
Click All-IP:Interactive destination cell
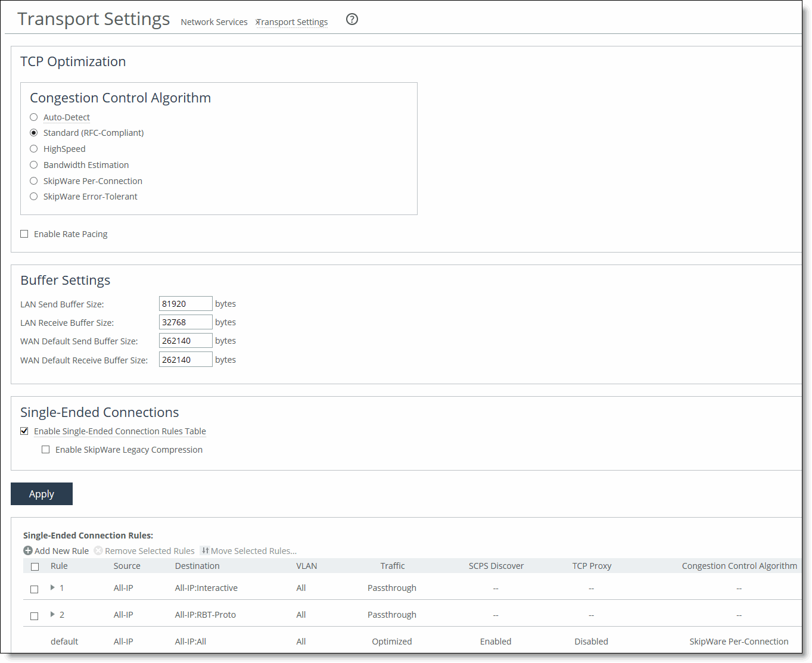click(x=206, y=588)
